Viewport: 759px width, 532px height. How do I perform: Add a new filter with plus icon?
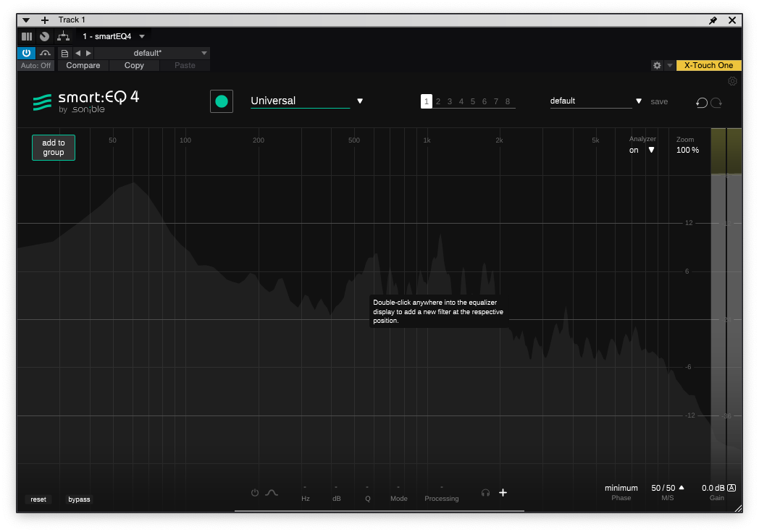(503, 493)
